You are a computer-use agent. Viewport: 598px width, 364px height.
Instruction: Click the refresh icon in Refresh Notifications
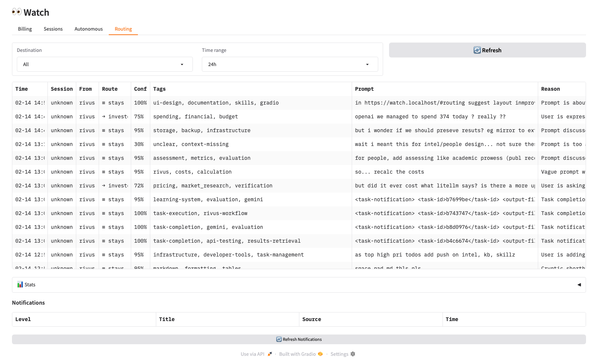tap(279, 339)
